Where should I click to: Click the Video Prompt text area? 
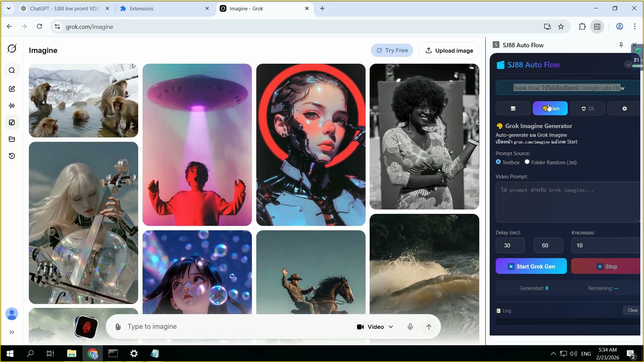(568, 202)
